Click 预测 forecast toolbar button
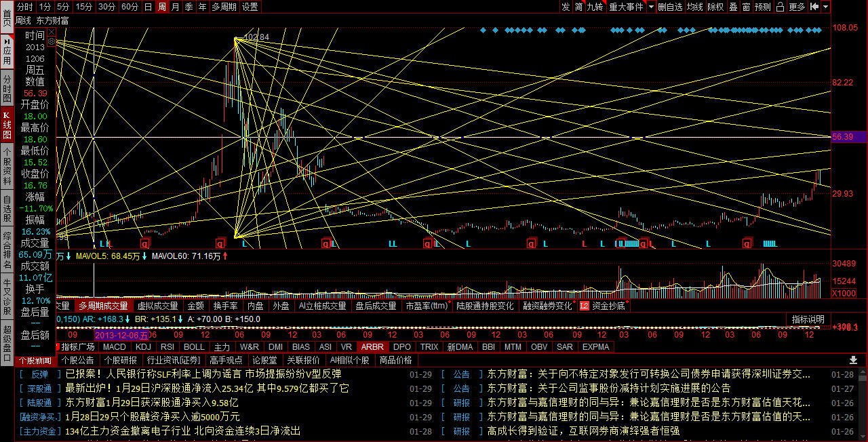 point(763,7)
